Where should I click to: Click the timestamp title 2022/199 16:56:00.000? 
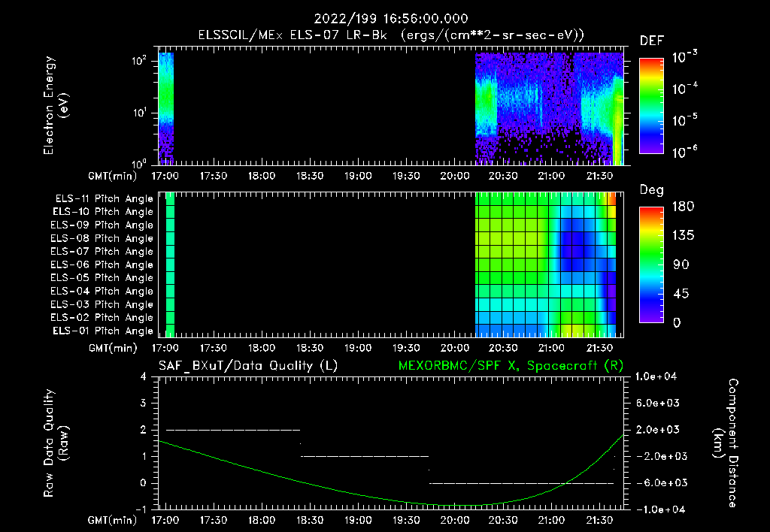[x=391, y=19]
